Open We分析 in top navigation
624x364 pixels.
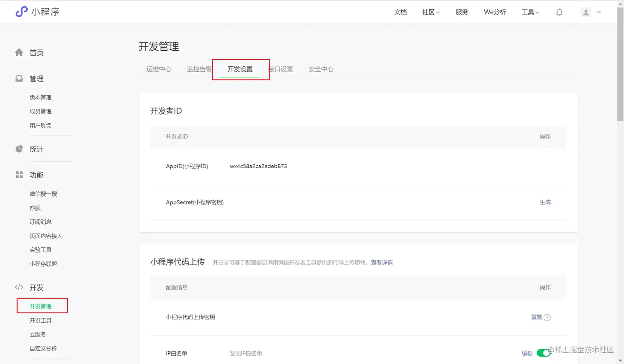coord(495,12)
